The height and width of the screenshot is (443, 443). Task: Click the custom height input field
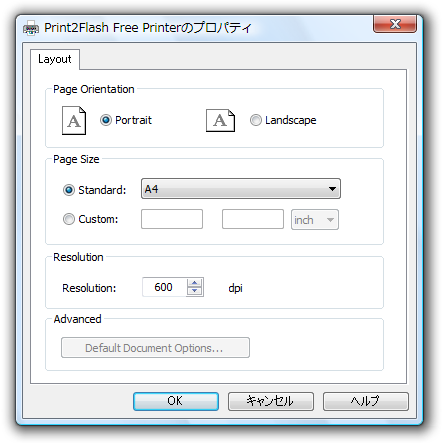[253, 219]
